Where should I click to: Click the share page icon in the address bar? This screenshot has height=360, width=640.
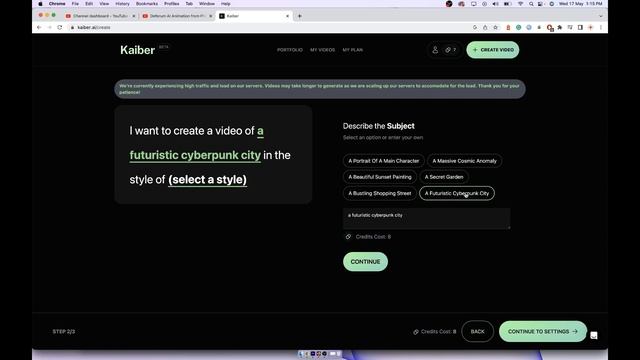point(485,27)
